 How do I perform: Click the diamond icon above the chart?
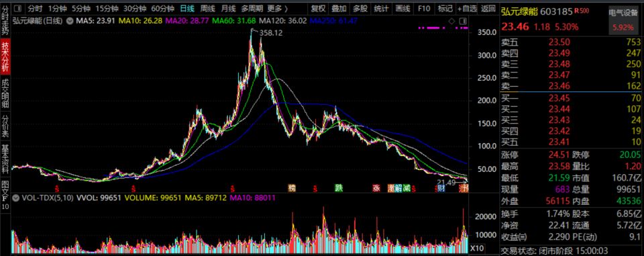click(x=451, y=21)
